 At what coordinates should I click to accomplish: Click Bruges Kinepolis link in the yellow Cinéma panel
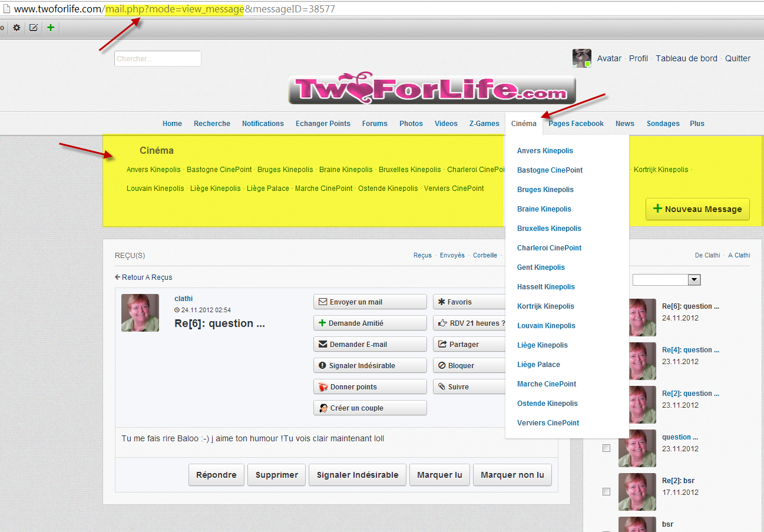click(x=285, y=170)
